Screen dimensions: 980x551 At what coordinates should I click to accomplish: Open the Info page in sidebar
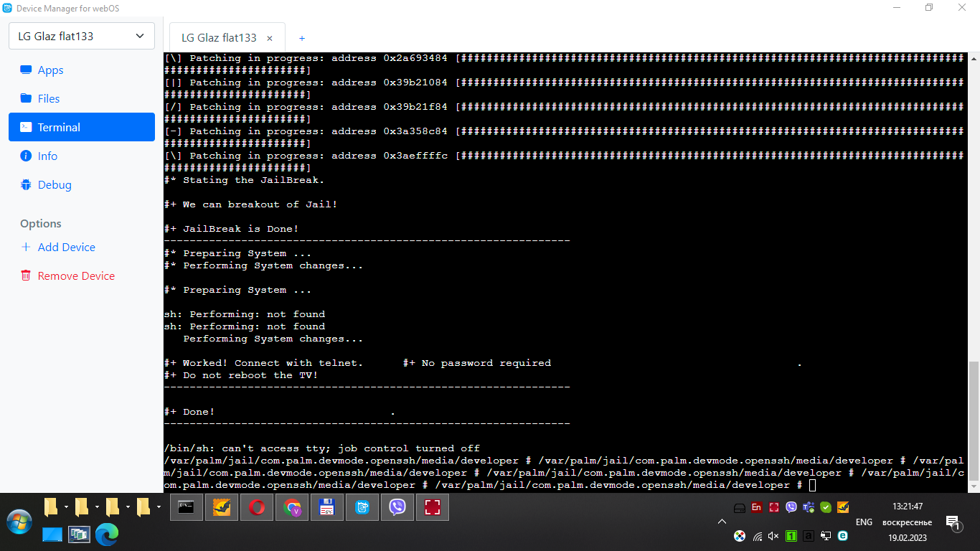tap(47, 156)
